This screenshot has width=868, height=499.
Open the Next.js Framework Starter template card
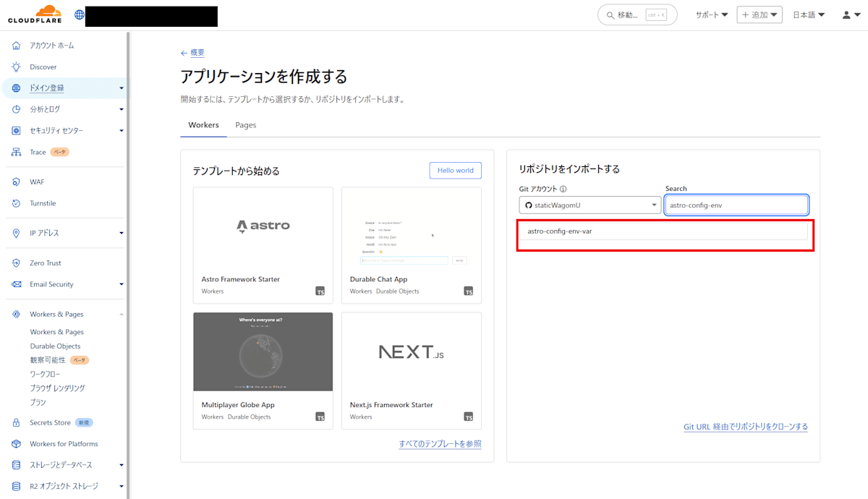(x=412, y=371)
